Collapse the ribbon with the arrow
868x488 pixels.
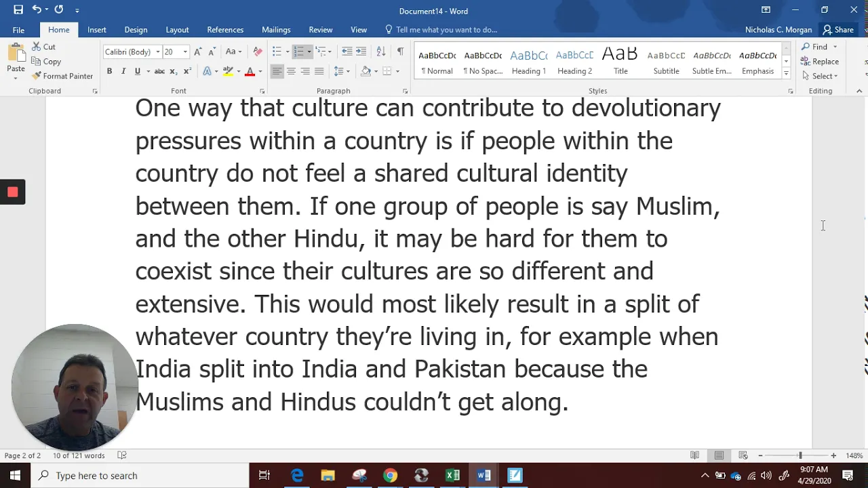pos(859,91)
